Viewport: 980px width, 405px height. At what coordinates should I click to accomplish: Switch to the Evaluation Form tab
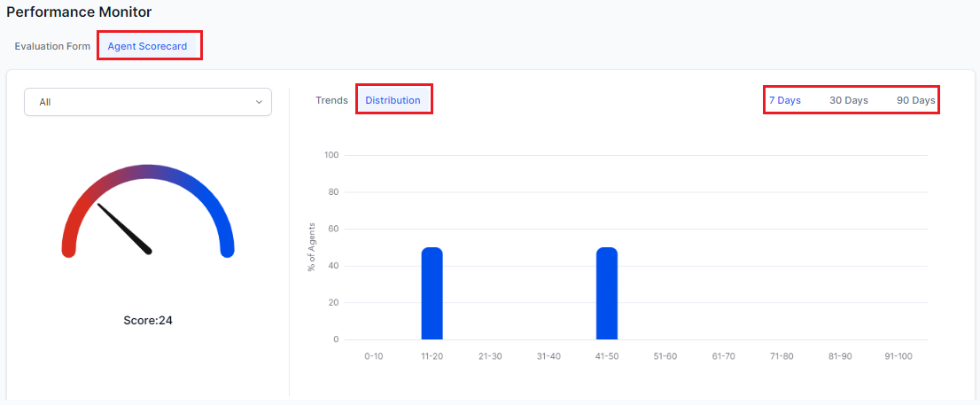[52, 46]
